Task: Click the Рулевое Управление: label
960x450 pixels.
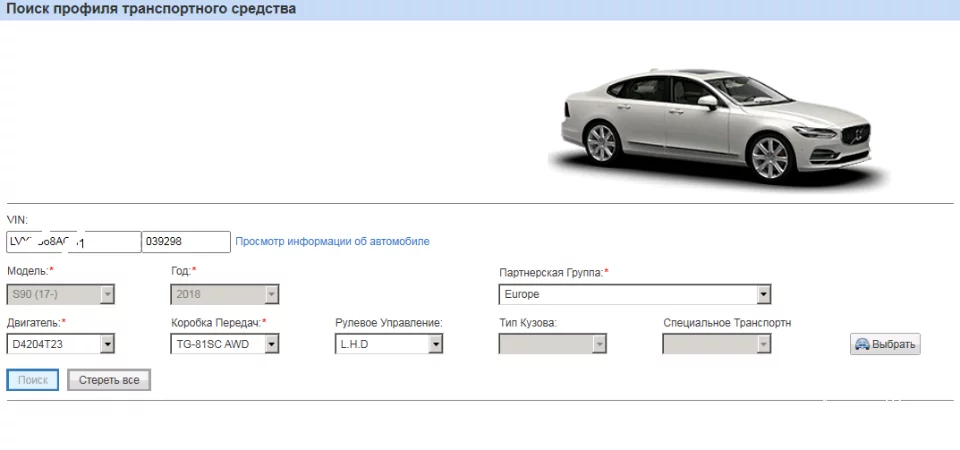Action: 389,323
